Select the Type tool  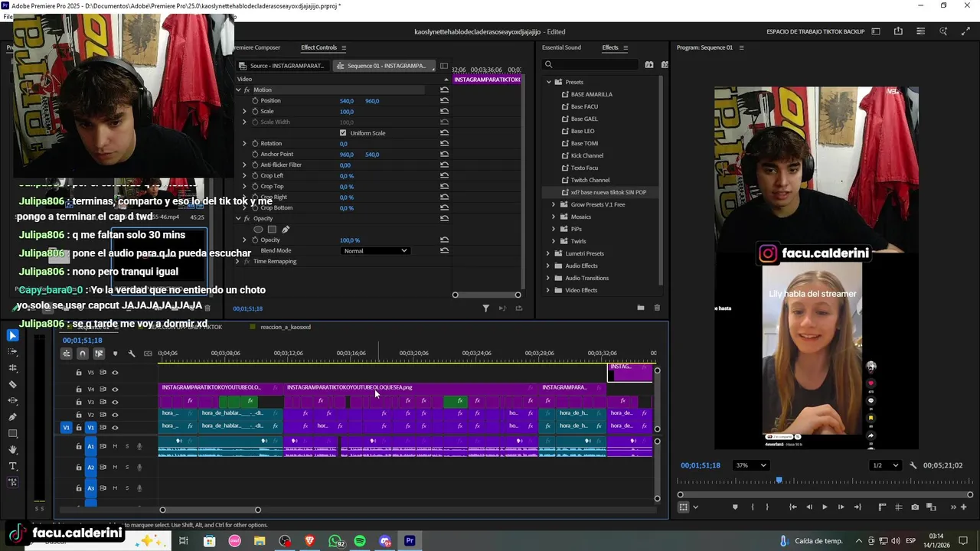[x=12, y=466]
